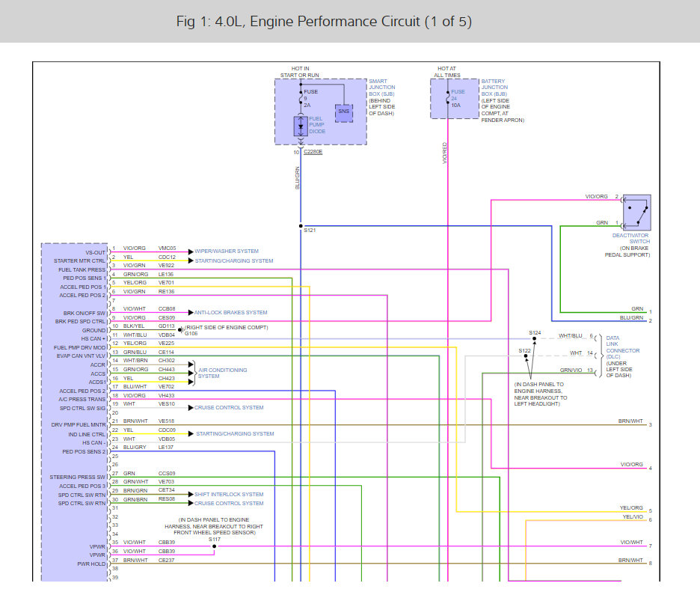Open the Shift Interlock System link
The height and width of the screenshot is (601, 700).
click(x=229, y=494)
